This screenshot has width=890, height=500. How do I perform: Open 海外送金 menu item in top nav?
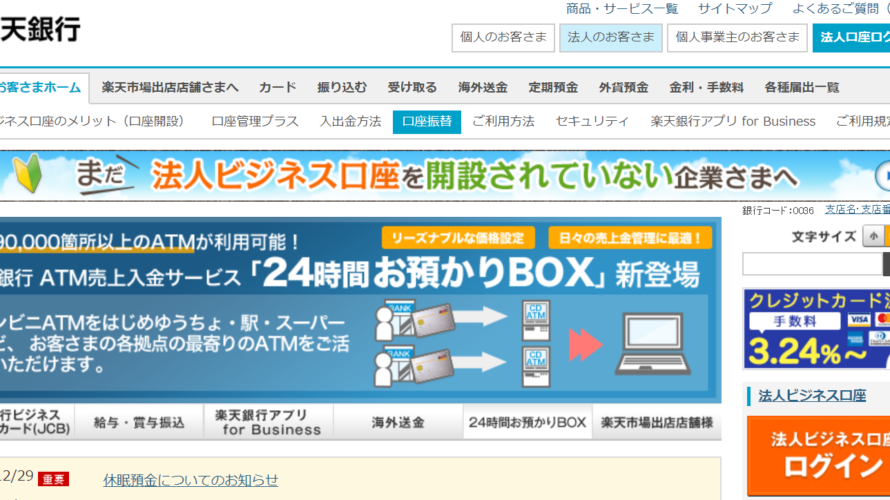(482, 87)
